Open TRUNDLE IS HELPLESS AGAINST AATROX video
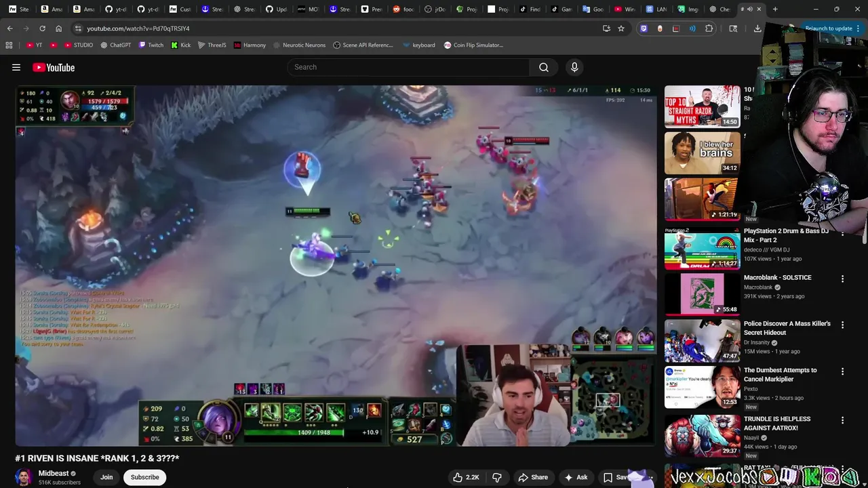 (x=777, y=423)
